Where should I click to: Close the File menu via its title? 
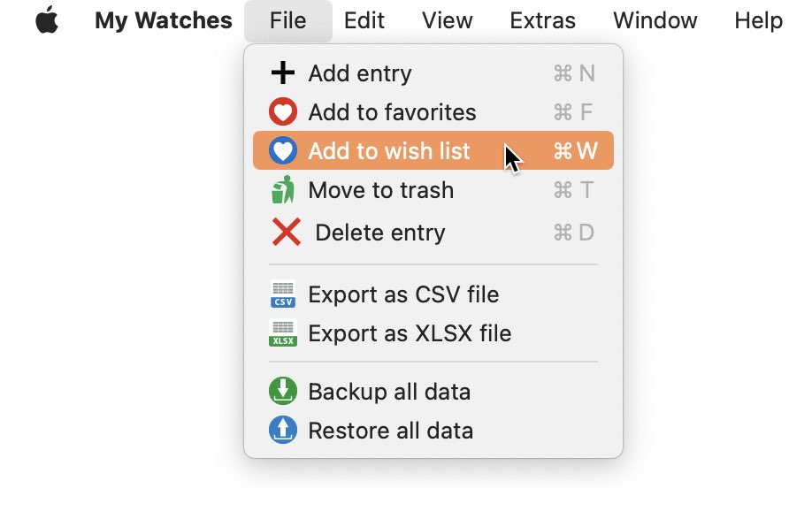288,20
